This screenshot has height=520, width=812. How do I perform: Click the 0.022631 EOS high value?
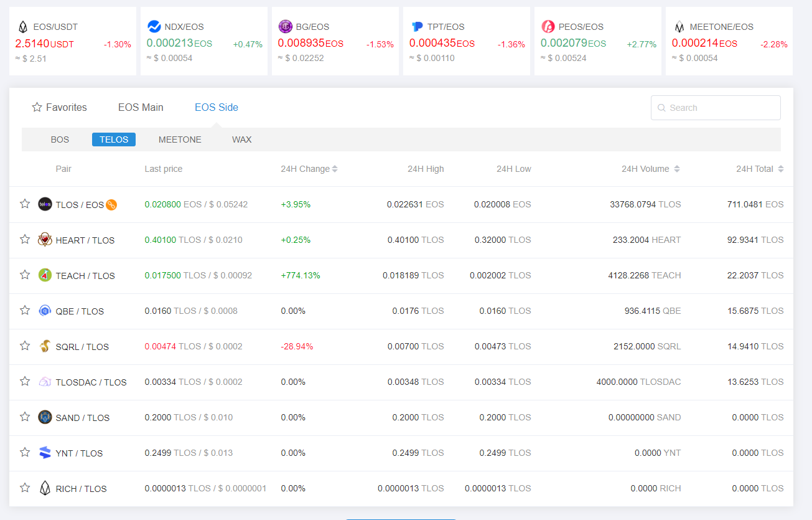click(416, 204)
